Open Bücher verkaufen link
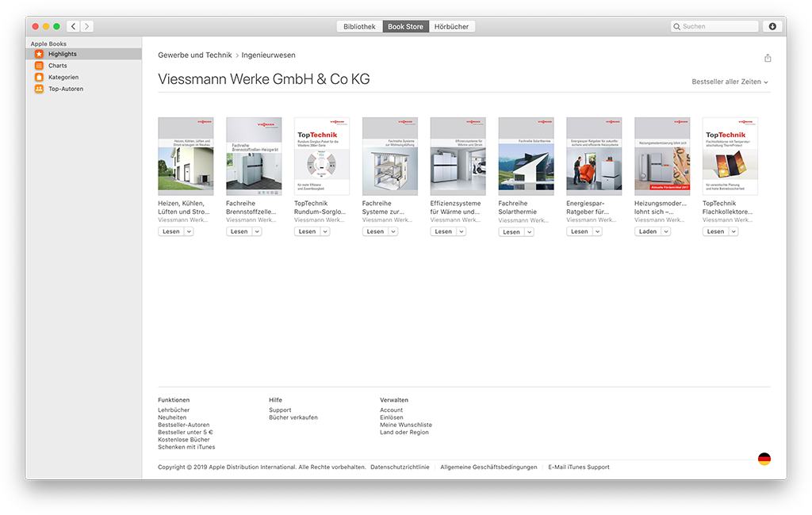812x515 pixels. pos(293,418)
